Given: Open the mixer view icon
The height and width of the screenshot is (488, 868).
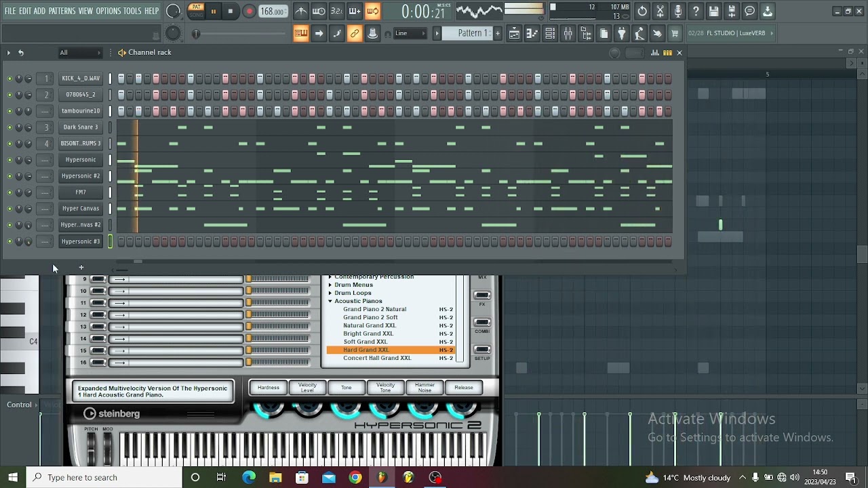Looking at the screenshot, I should pos(568,33).
